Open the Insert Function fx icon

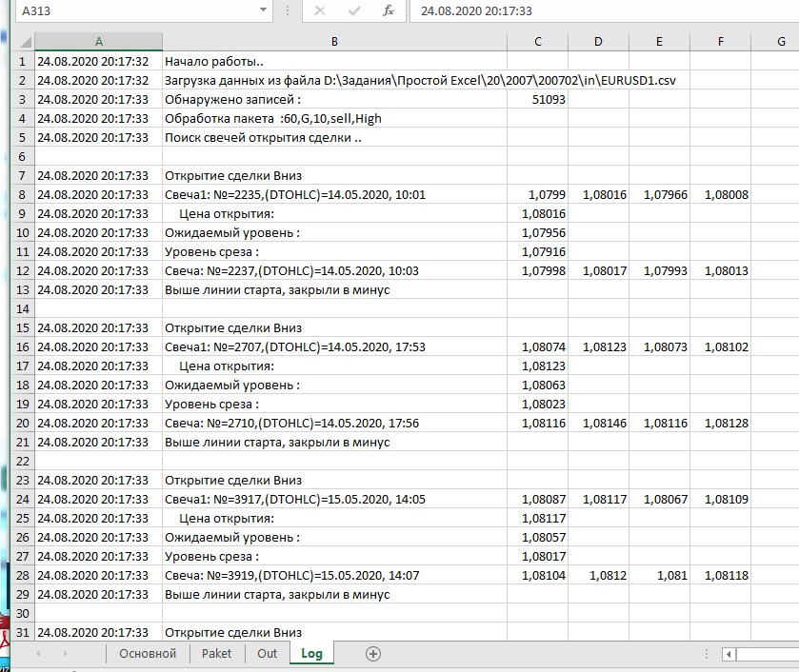pos(389,10)
